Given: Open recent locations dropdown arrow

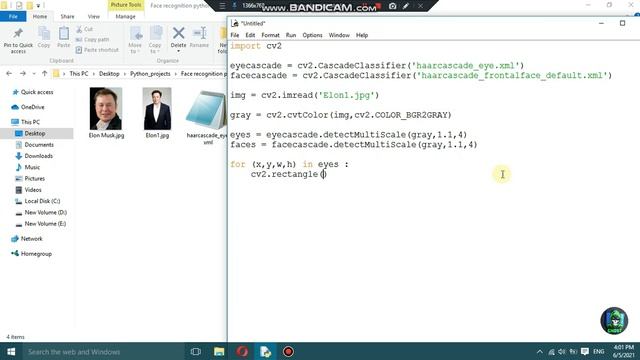Looking at the screenshot, I should point(34,74).
